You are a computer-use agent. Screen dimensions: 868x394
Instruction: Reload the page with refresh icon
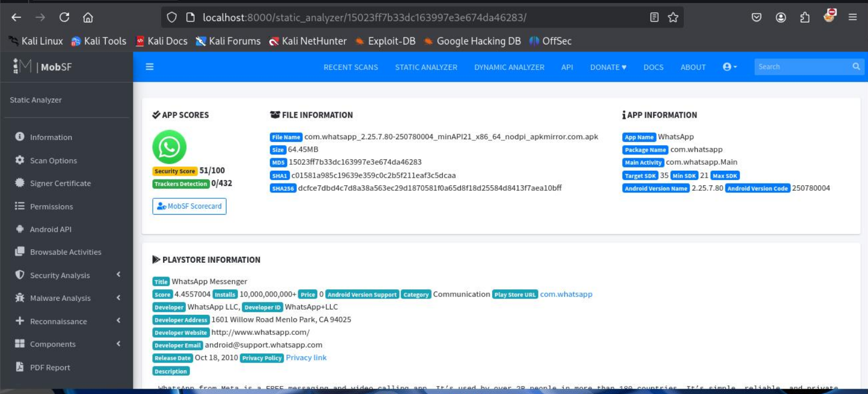point(64,17)
